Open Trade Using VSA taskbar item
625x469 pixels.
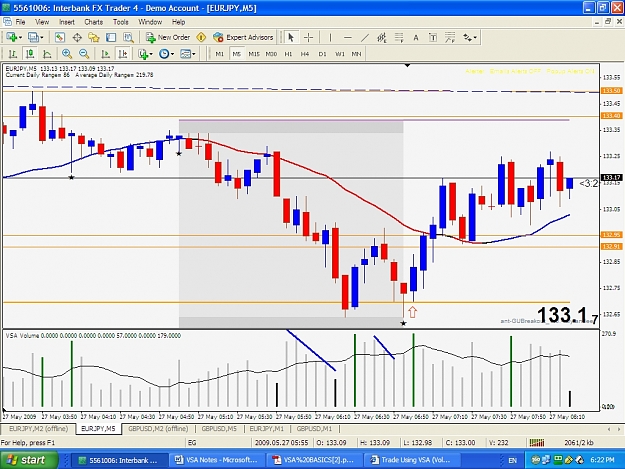pos(411,460)
